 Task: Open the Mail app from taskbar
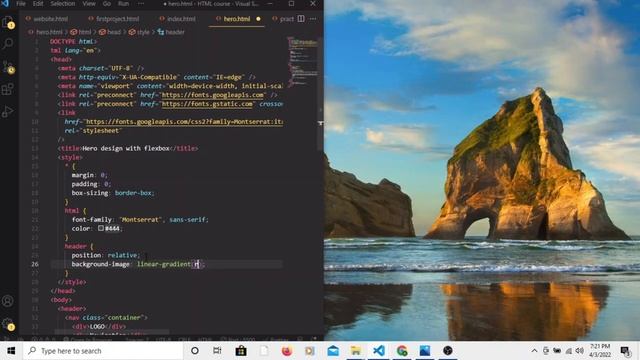pyautogui.click(x=333, y=351)
